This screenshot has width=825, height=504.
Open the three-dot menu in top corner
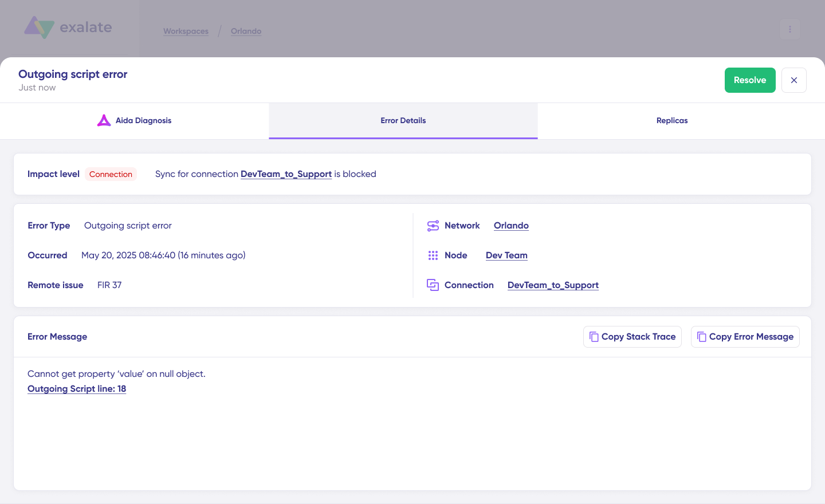(x=790, y=29)
